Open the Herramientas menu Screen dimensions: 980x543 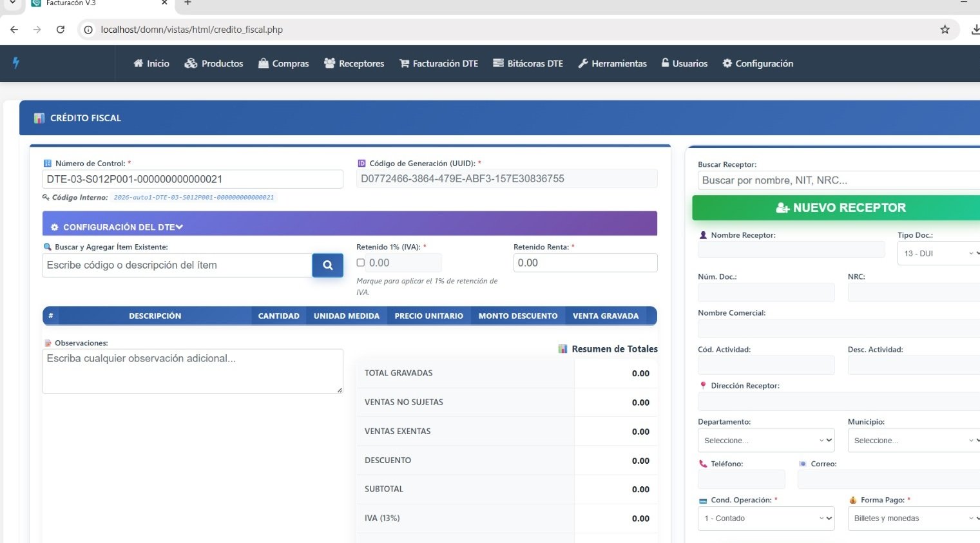click(x=612, y=63)
